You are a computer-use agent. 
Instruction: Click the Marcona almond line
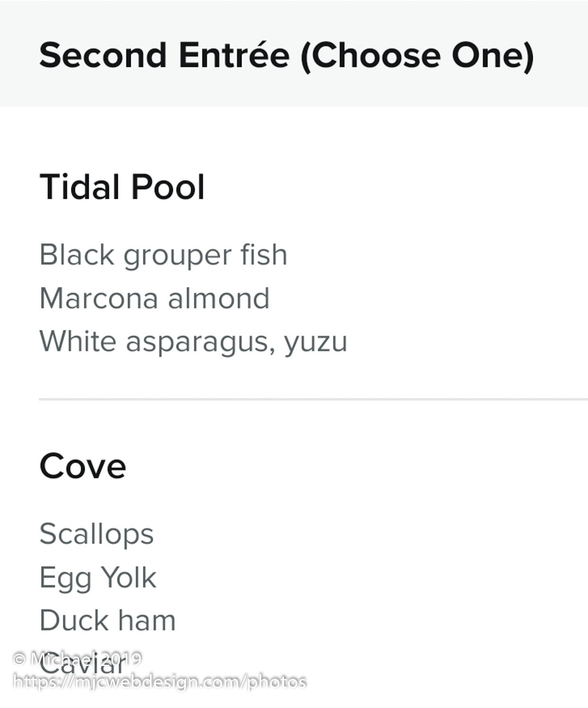[154, 298]
